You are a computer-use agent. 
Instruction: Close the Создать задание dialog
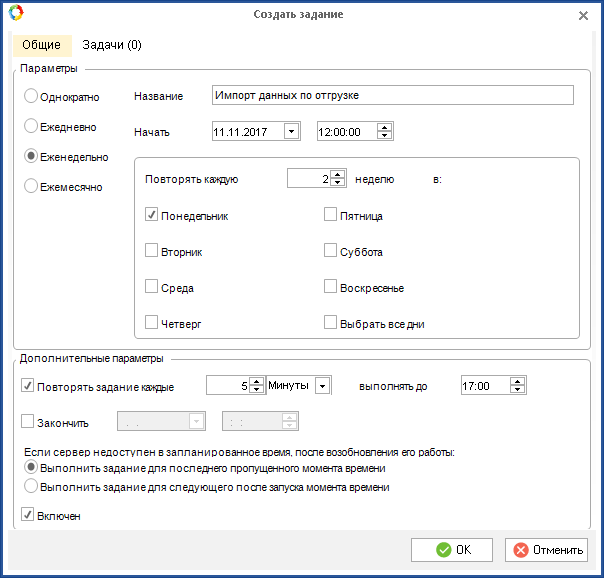(583, 15)
